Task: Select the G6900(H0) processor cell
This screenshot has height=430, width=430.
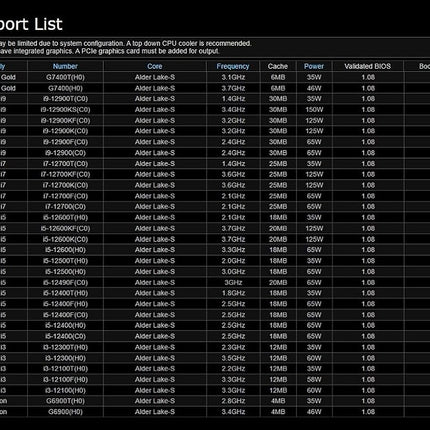Action: (65, 412)
